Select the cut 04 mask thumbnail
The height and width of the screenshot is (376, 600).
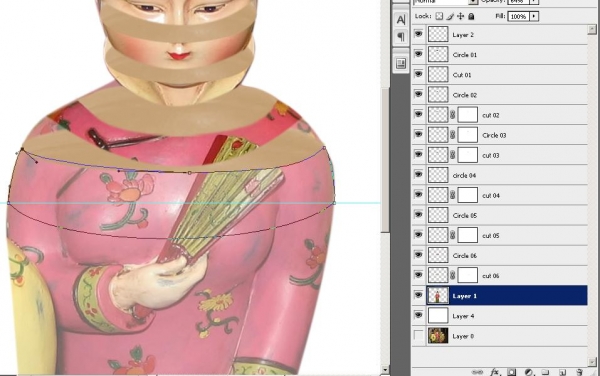pyautogui.click(x=468, y=195)
